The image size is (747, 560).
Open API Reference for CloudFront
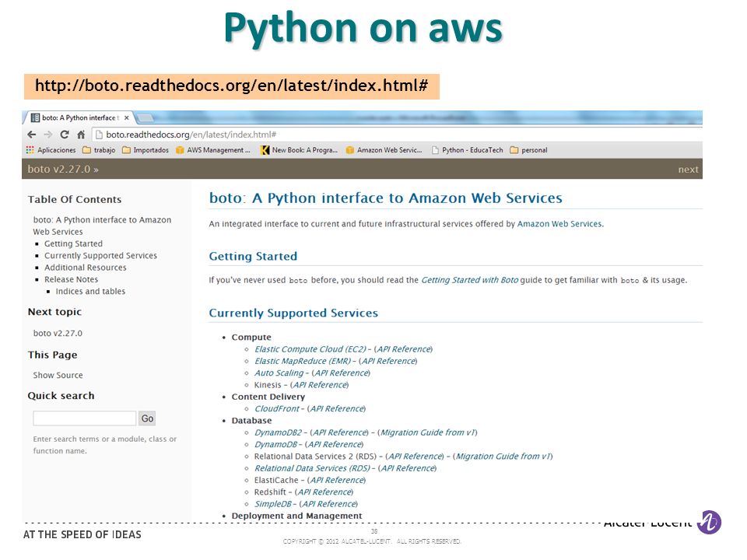pos(337,408)
